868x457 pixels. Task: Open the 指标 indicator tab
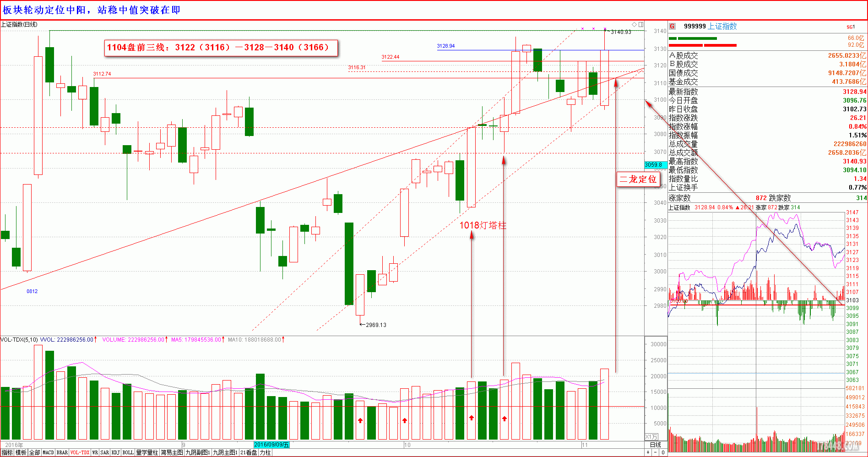pos(7,452)
